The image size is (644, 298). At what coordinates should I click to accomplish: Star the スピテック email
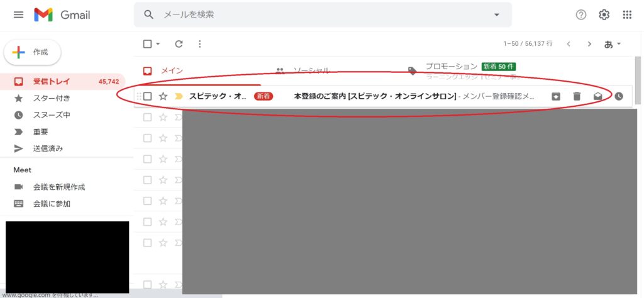point(163,96)
